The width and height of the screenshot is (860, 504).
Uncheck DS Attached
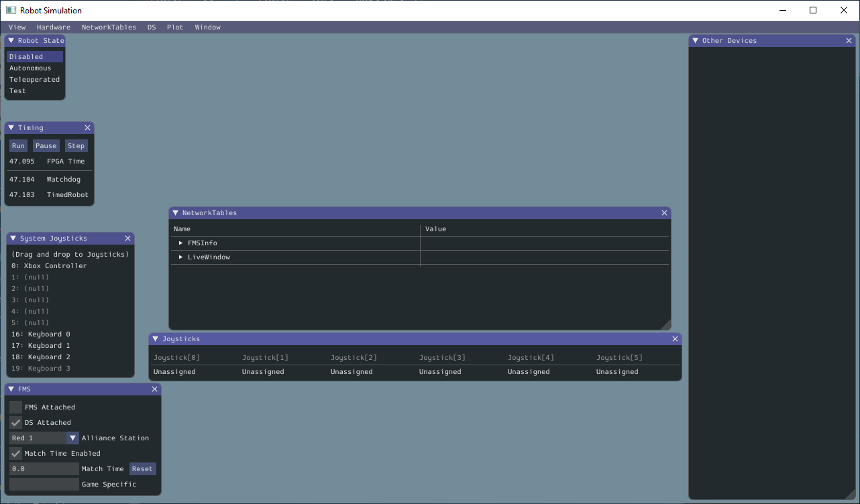coord(15,422)
